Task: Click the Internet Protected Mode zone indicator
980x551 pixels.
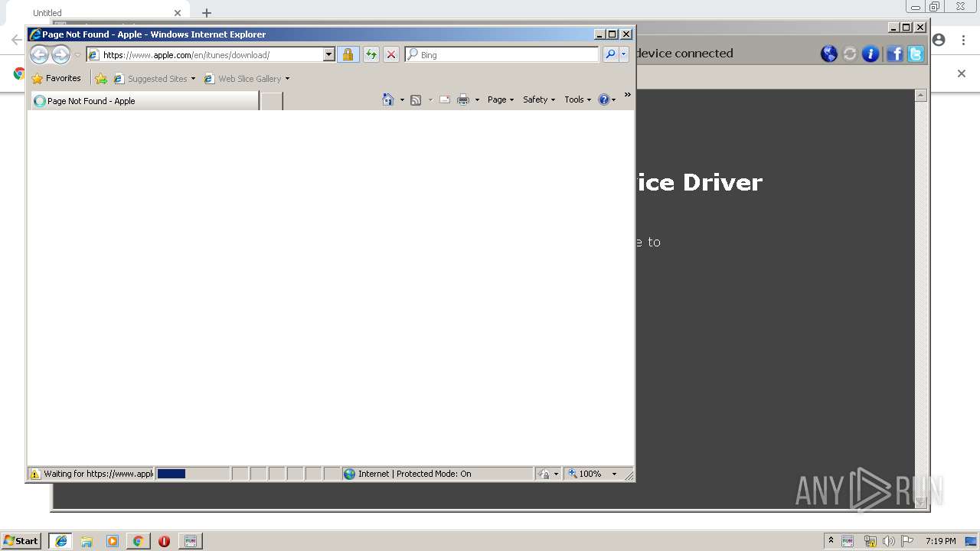Action: tap(436, 474)
